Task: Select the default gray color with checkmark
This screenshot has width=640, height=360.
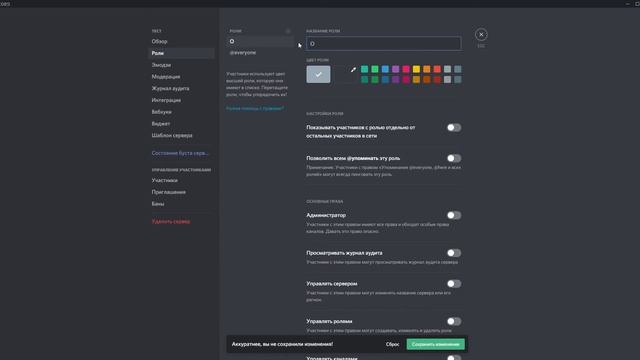Action: pyautogui.click(x=318, y=74)
